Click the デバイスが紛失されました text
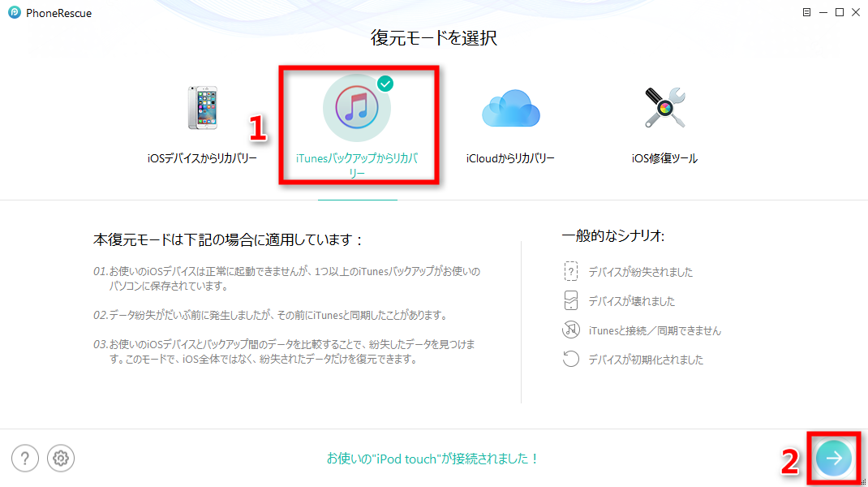 click(x=641, y=272)
